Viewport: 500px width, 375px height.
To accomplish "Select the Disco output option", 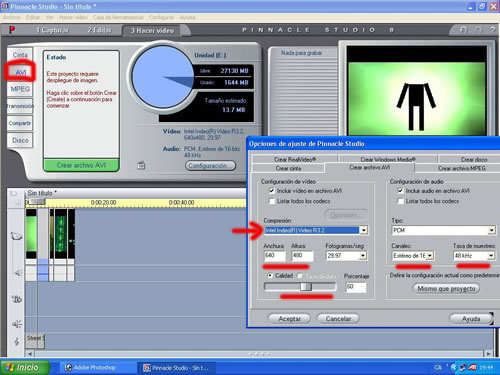I will pos(20,140).
